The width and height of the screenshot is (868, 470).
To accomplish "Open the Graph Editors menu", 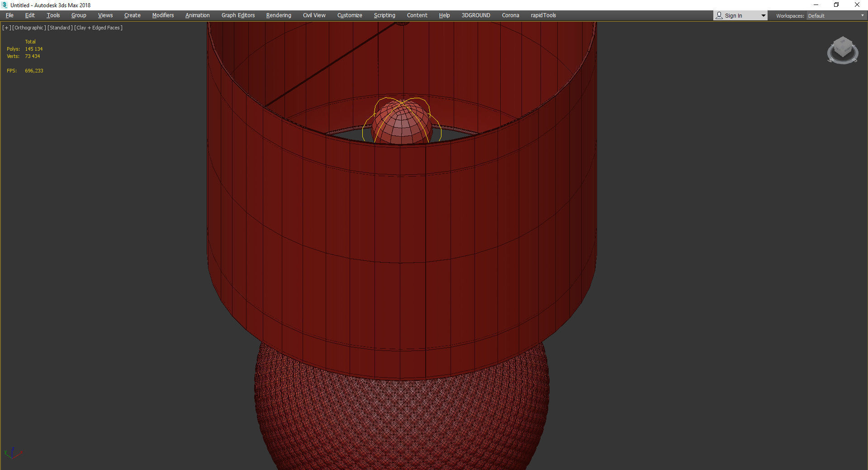I will coord(238,15).
